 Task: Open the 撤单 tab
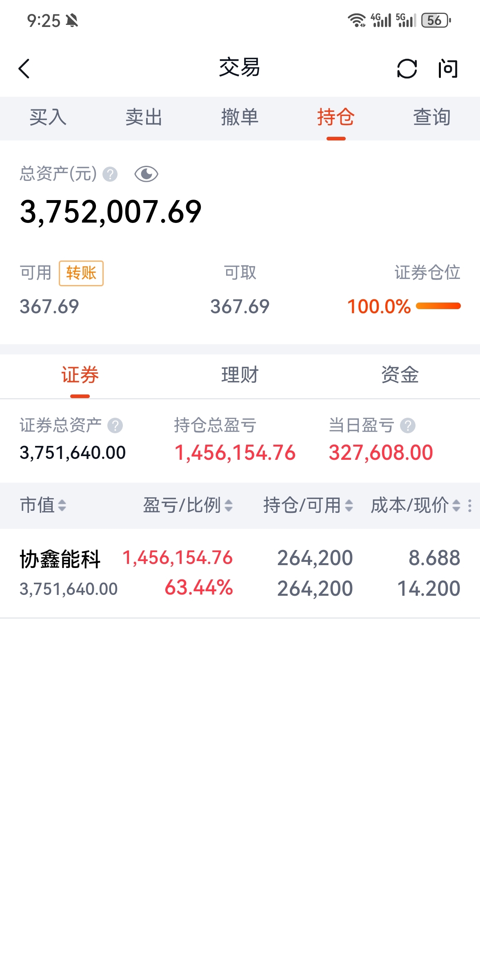pyautogui.click(x=240, y=118)
